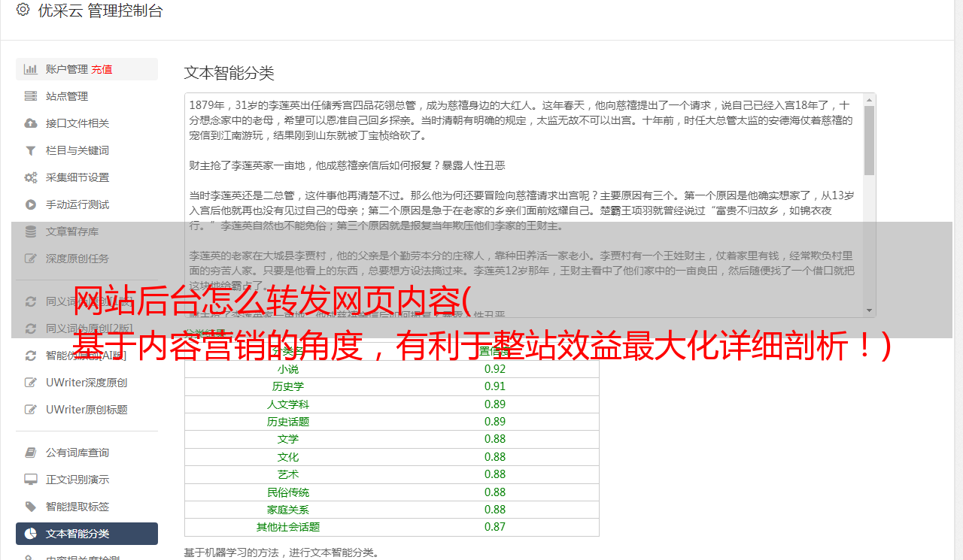Click the 站点管理 server icon
This screenshot has width=963, height=560.
pos(31,96)
